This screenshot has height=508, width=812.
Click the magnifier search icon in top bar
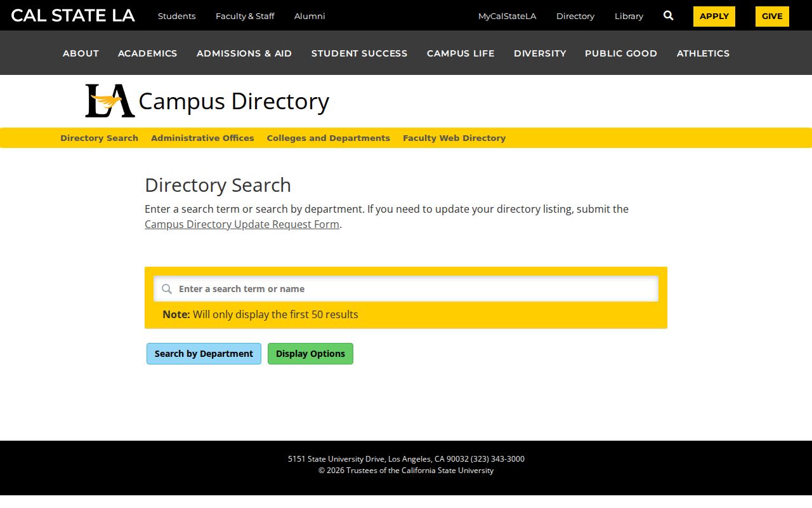(x=668, y=16)
